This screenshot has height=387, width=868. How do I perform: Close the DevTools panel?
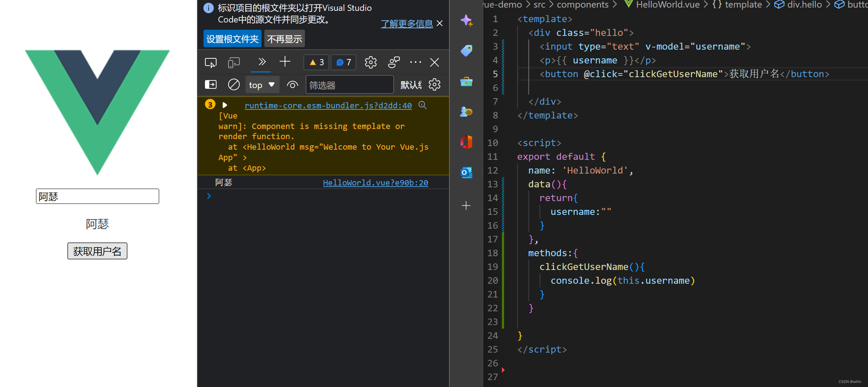tap(435, 62)
